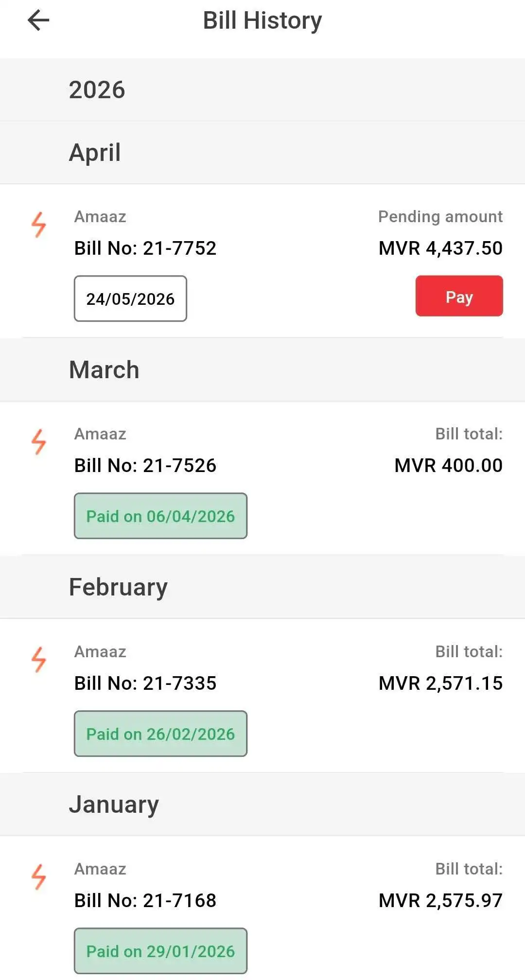
Task: Open bill number 21-7168
Action: [145, 901]
